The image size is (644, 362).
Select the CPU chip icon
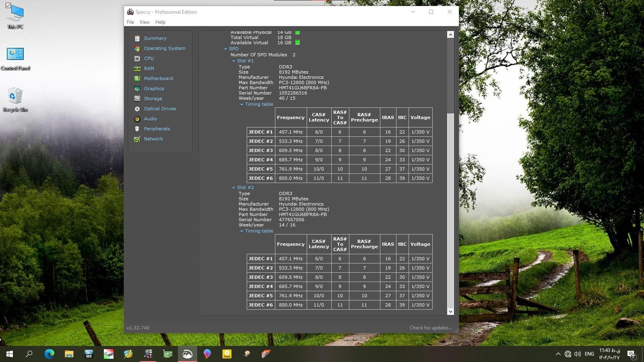click(137, 58)
